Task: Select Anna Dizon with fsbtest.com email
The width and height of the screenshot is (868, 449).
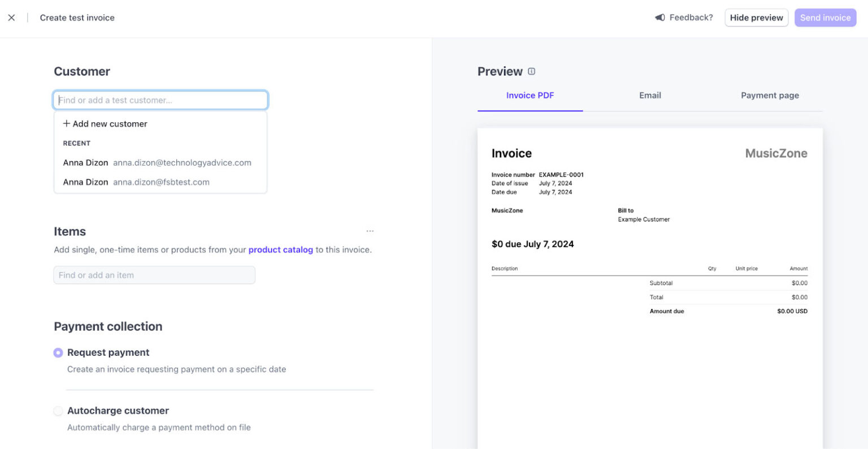Action: coord(136,182)
